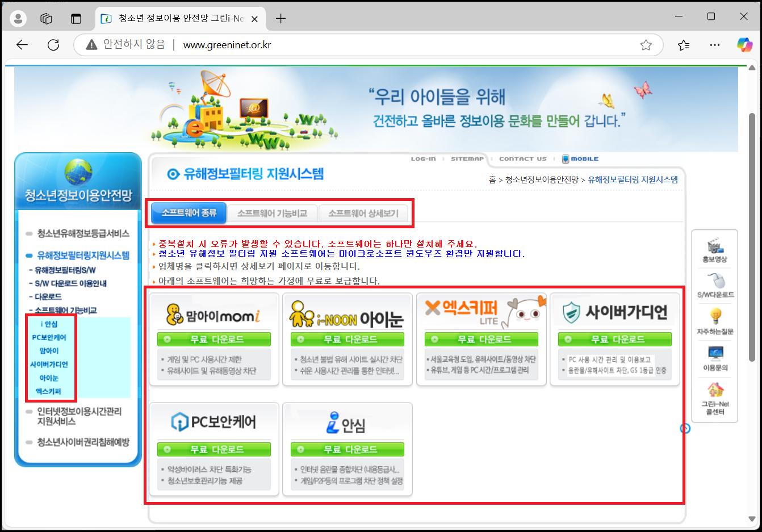The image size is (762, 532).
Task: Click the top banner slogan image
Action: [x=376, y=109]
